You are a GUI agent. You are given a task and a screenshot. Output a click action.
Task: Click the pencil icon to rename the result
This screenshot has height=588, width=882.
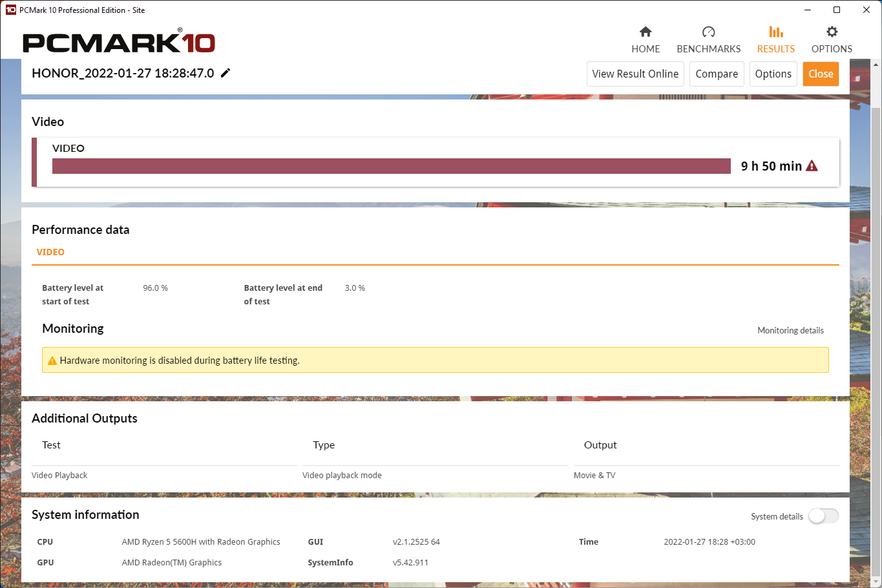[x=226, y=73]
